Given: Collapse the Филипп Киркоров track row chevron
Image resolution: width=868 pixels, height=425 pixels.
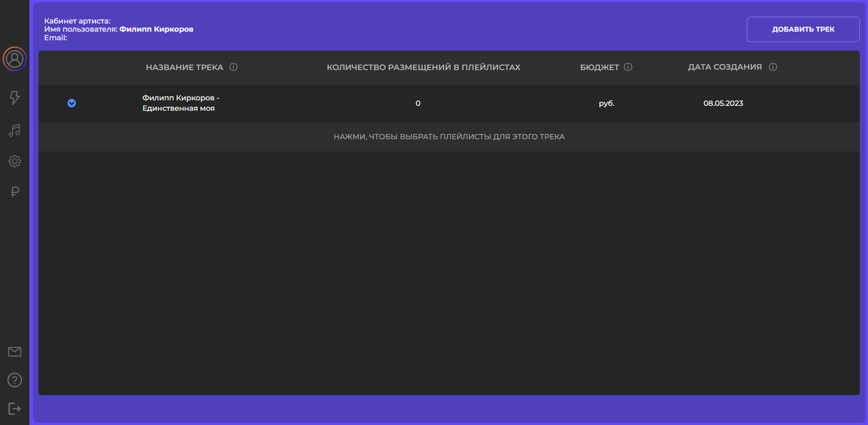Looking at the screenshot, I should 71,103.
